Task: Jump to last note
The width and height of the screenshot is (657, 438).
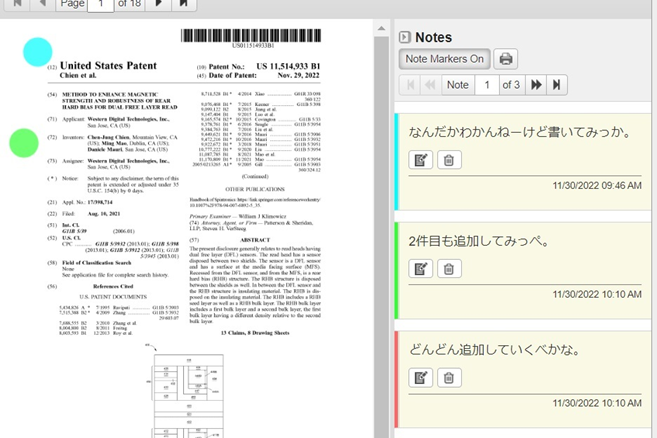Action: click(x=556, y=85)
